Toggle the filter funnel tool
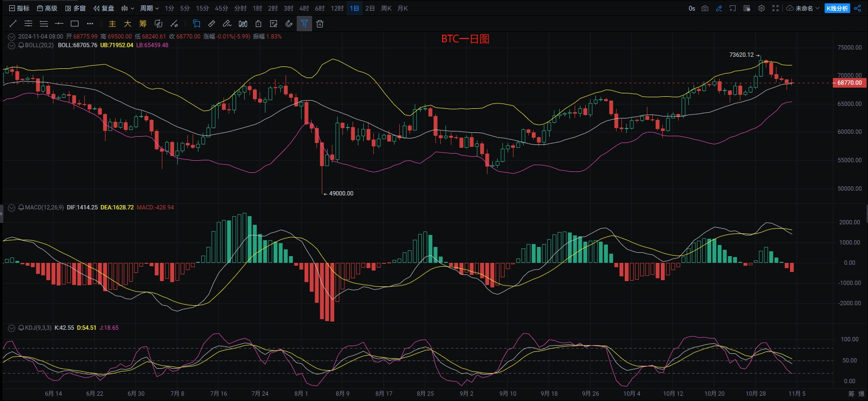 point(304,24)
